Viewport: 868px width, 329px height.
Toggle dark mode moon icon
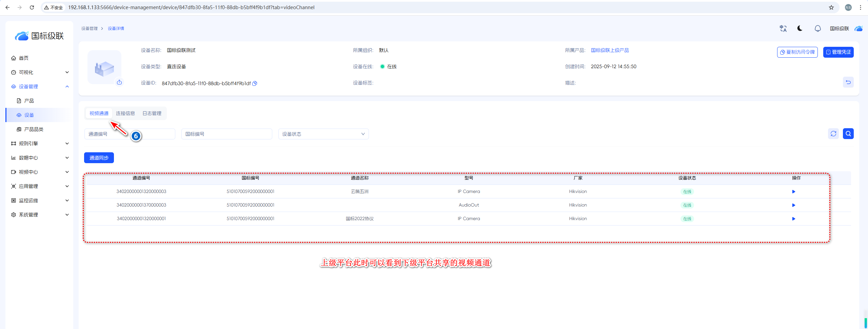800,28
